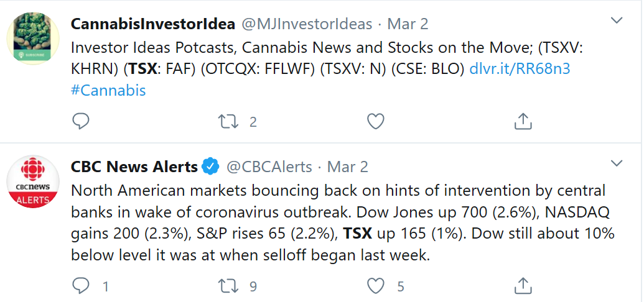Screen dimensions: 644x302
Task: Share the CBC News Alerts tweet
Action: click(523, 286)
